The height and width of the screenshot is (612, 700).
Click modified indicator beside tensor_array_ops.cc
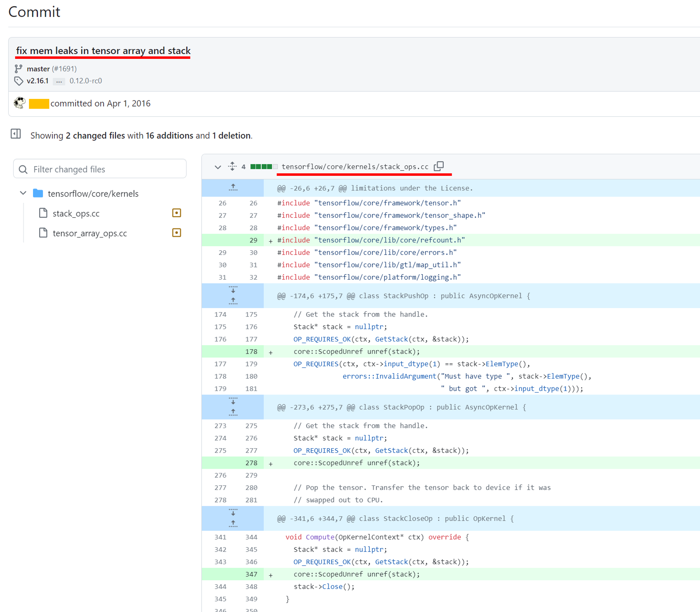point(176,233)
